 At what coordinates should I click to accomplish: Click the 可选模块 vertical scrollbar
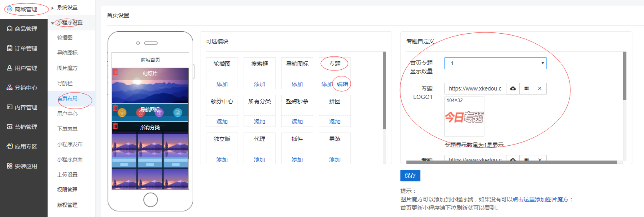click(x=384, y=90)
